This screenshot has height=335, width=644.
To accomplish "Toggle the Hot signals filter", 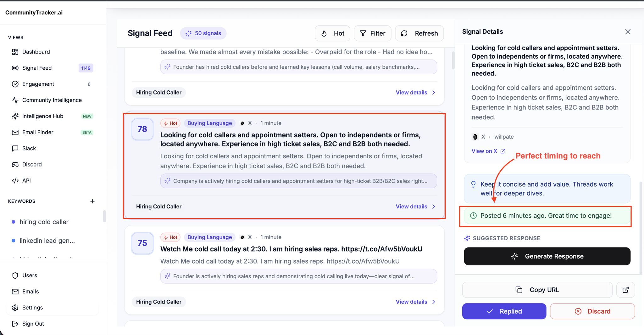I will (x=332, y=33).
